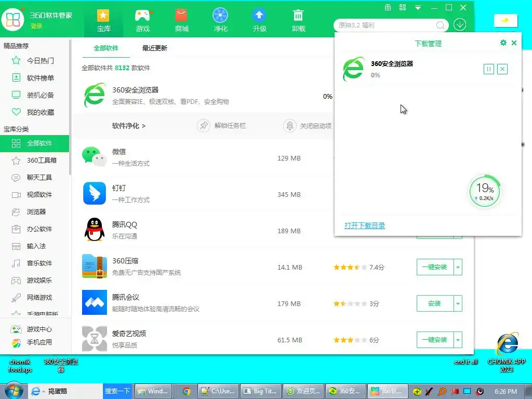The width and height of the screenshot is (532, 399).
Task: Open the 宝库 library section
Action: pos(103,20)
